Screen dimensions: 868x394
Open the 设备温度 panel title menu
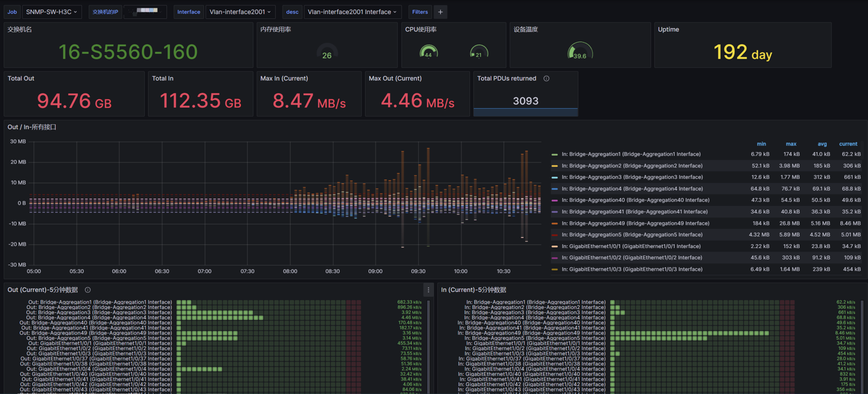526,29
